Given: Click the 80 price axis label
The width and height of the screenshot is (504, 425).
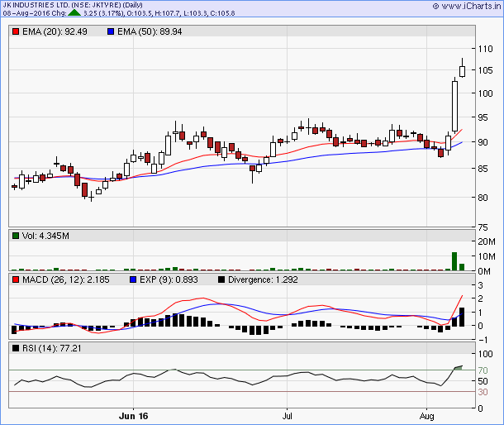Looking at the screenshot, I should pos(483,198).
